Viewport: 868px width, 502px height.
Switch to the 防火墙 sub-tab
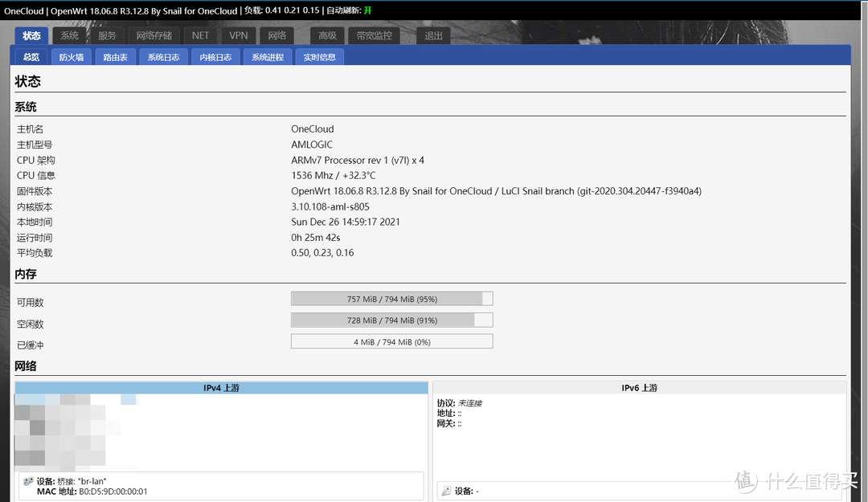72,57
